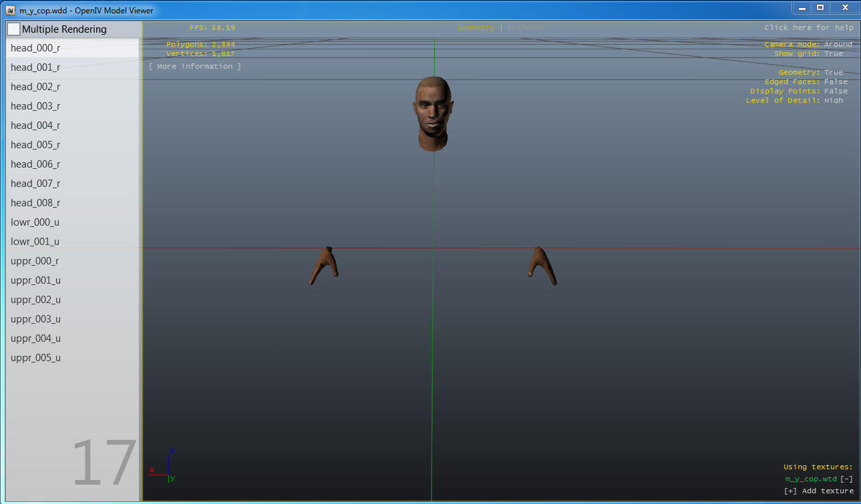Enable the Multiple Rendering checkbox

pyautogui.click(x=13, y=29)
